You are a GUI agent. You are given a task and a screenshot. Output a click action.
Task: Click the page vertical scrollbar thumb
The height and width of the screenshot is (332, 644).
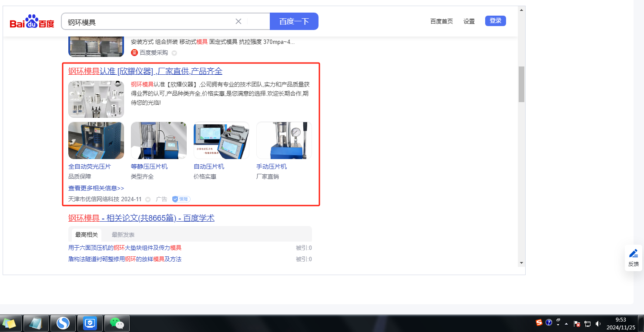point(521,84)
